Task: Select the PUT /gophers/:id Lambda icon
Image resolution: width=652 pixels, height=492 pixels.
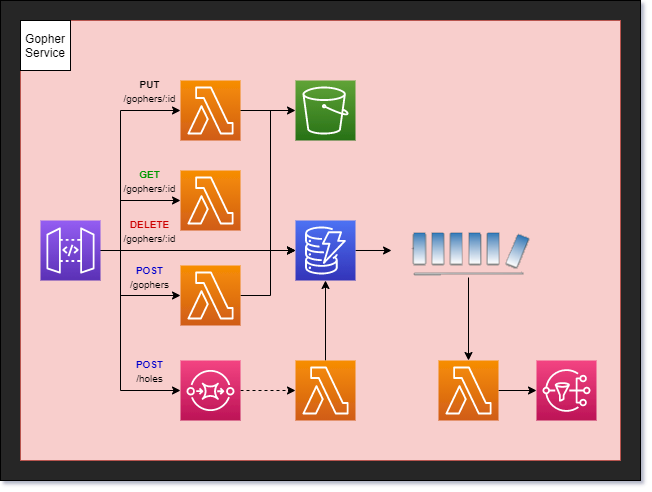Action: point(210,111)
